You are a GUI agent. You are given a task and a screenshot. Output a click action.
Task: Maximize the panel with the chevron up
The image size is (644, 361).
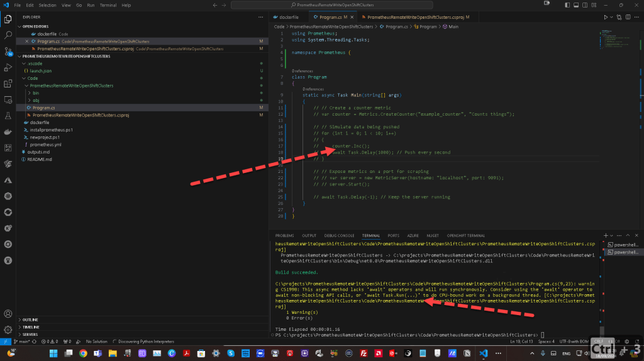(628, 235)
